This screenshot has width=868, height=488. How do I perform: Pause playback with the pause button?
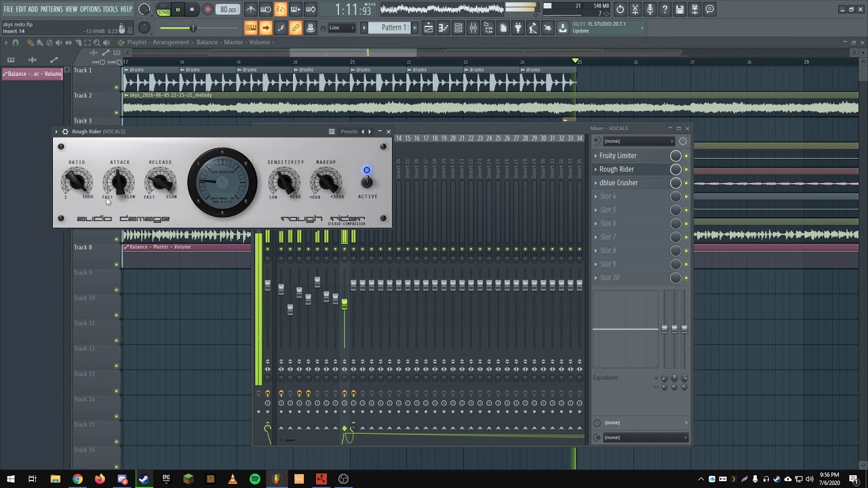click(178, 9)
